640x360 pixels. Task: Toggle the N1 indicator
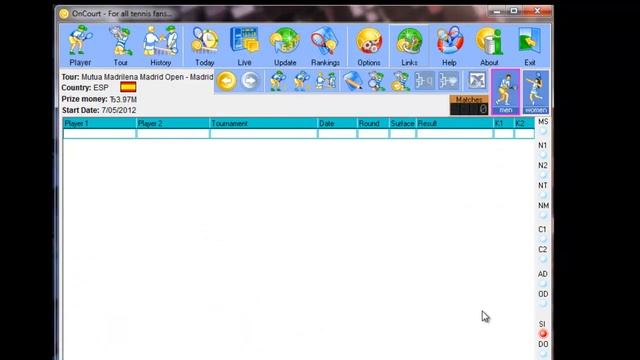[x=543, y=155]
